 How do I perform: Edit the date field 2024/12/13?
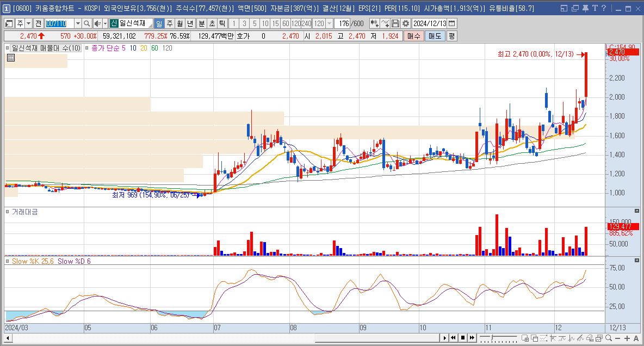tap(430, 24)
